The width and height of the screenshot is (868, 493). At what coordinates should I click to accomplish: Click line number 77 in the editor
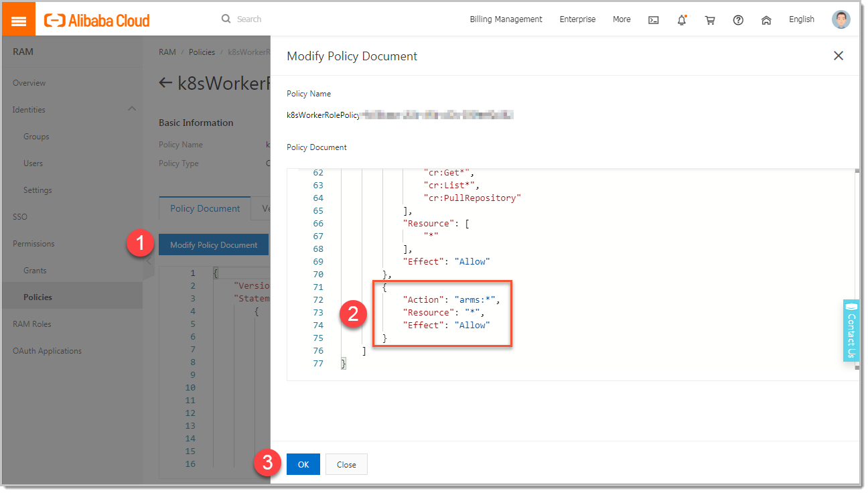click(x=317, y=363)
